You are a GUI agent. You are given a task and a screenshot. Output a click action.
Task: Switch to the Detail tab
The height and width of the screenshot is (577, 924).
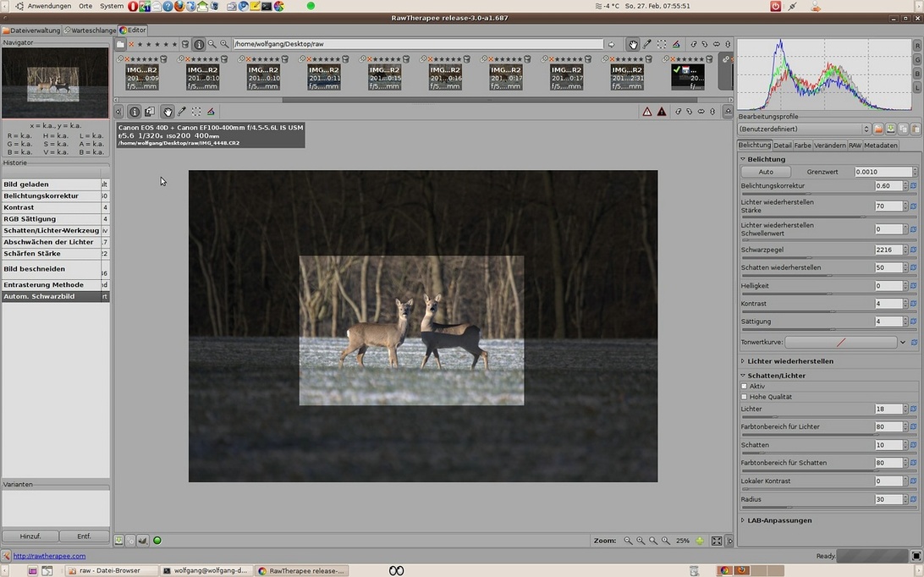(x=783, y=146)
